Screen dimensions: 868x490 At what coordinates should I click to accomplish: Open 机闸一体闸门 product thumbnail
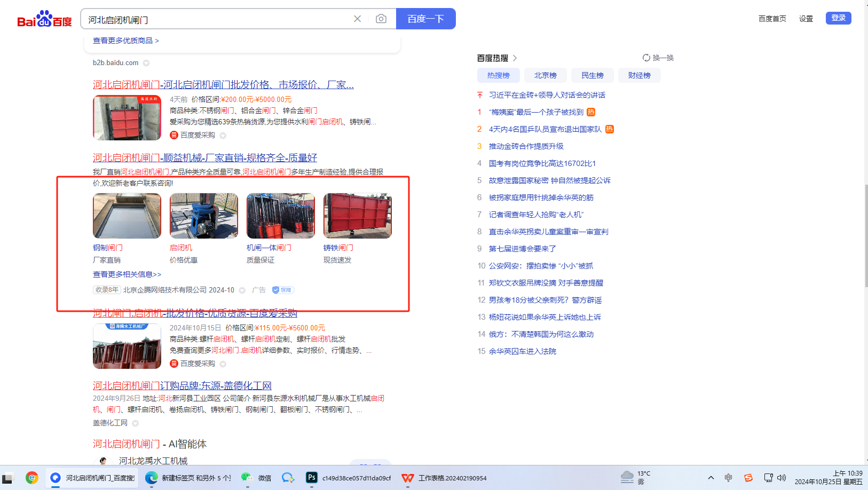point(280,216)
